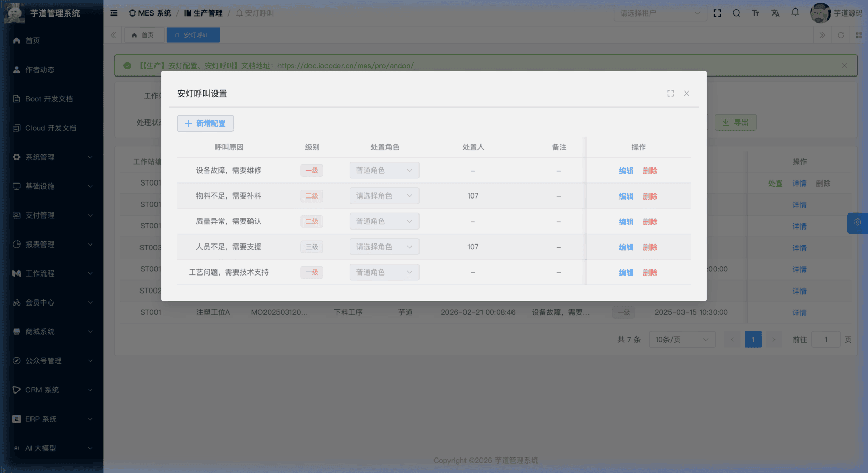Toggle fullscreen icon in top header
This screenshot has height=473, width=868.
click(x=717, y=13)
